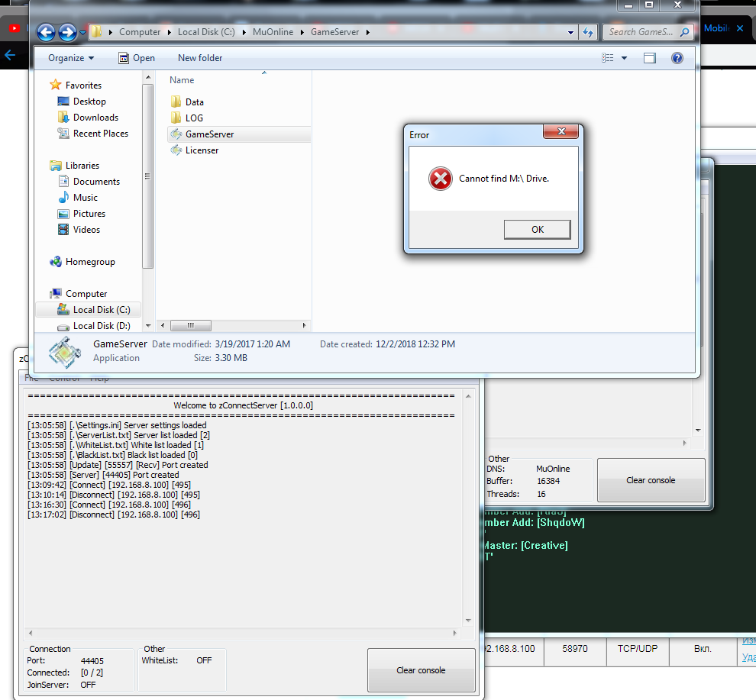Open recent locations dropdown next to Forward
Viewport: 756px width, 700px height.
tap(83, 33)
